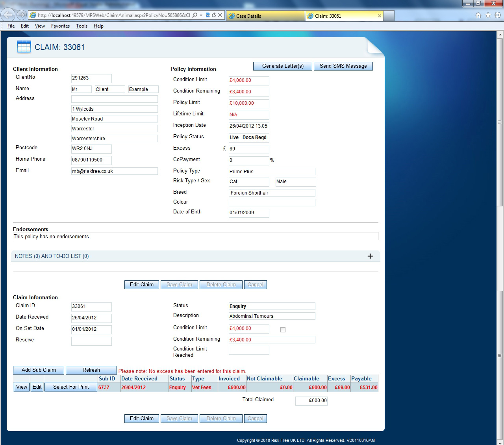Click the ClientNo field showing 291263
504x445 pixels.
[91, 78]
